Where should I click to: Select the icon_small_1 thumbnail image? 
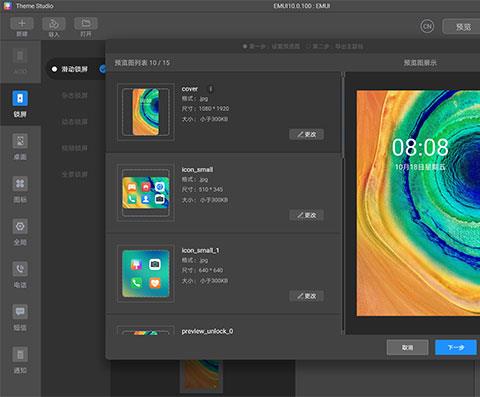pyautogui.click(x=146, y=273)
